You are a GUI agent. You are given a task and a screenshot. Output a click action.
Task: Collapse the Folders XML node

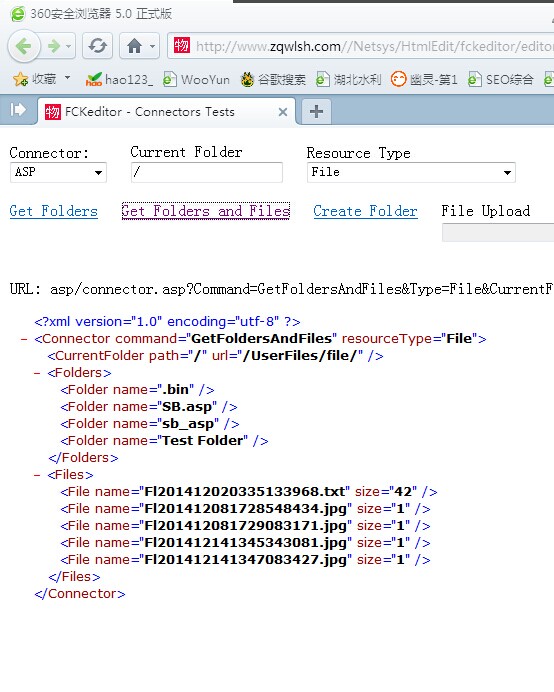(x=38, y=373)
